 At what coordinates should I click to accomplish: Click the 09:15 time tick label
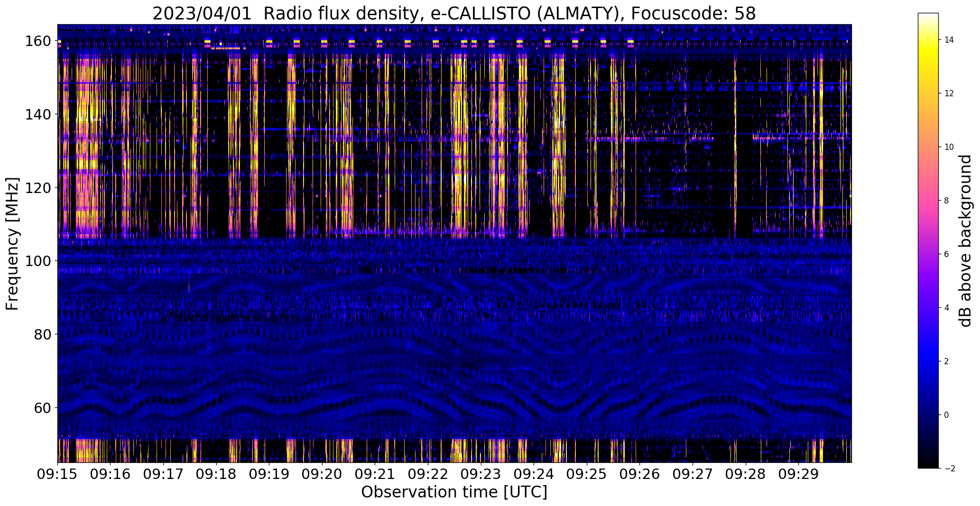(58, 475)
